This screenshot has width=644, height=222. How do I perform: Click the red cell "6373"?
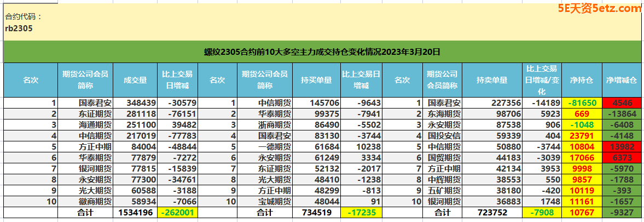[x=622, y=158]
